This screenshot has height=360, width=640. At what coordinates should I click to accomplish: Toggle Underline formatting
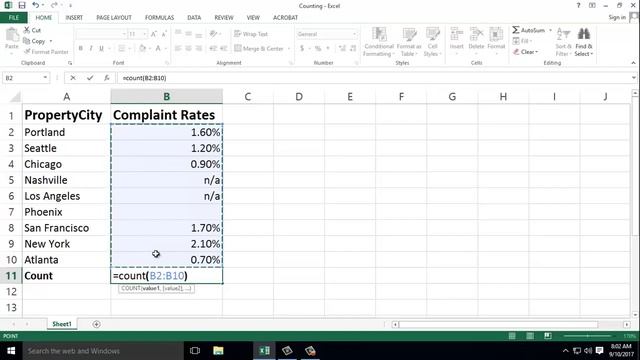(x=101, y=48)
